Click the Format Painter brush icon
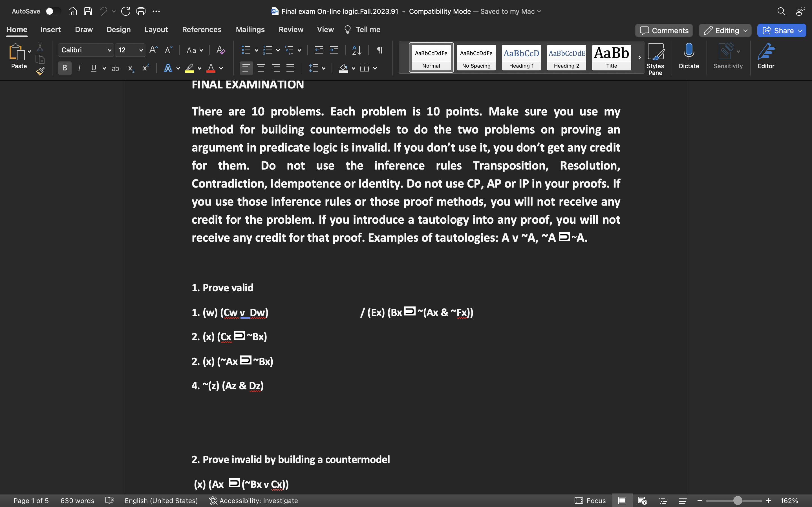Screen dimensions: 812x507 40,71
